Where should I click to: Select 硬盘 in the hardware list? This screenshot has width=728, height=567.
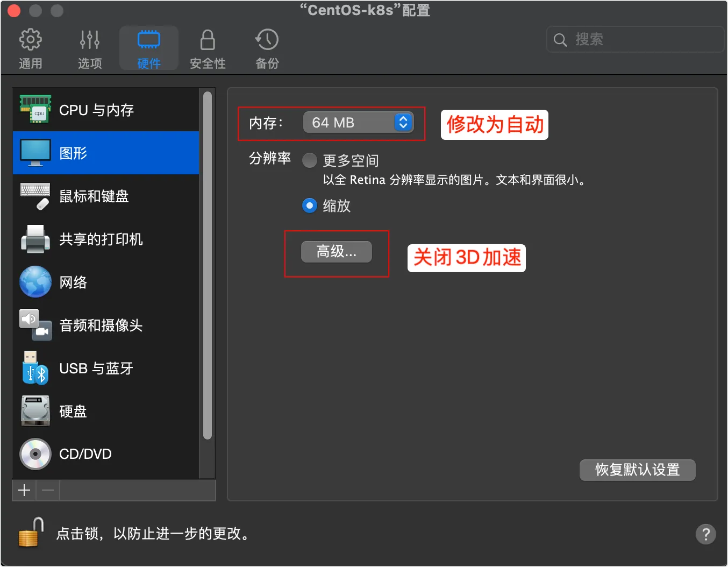tap(106, 411)
